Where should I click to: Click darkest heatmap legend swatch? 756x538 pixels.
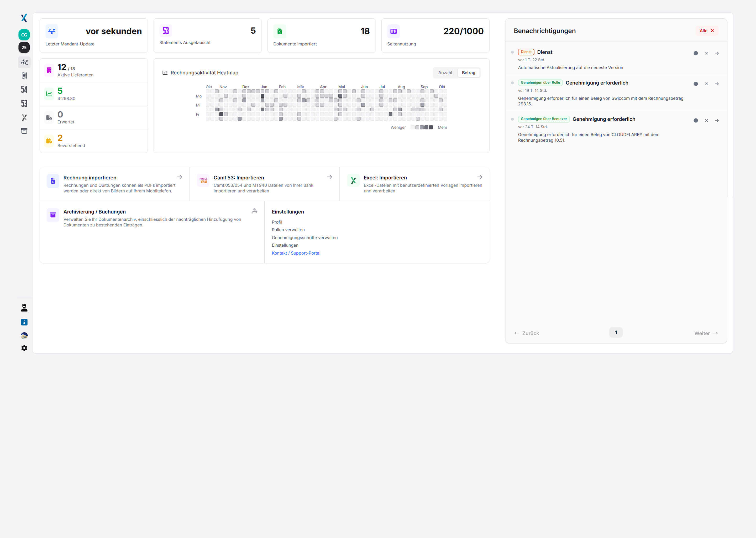click(x=430, y=128)
